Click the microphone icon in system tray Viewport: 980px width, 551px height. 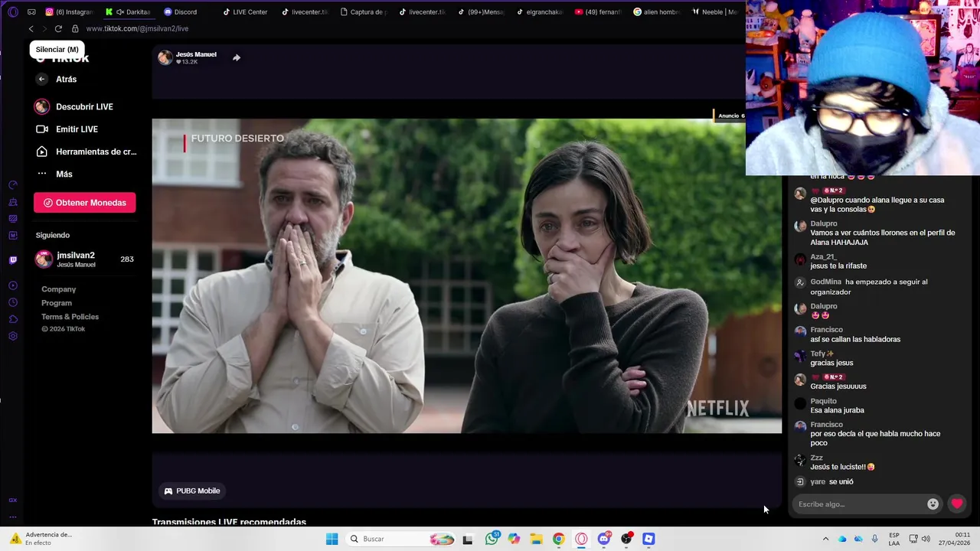[x=874, y=539]
